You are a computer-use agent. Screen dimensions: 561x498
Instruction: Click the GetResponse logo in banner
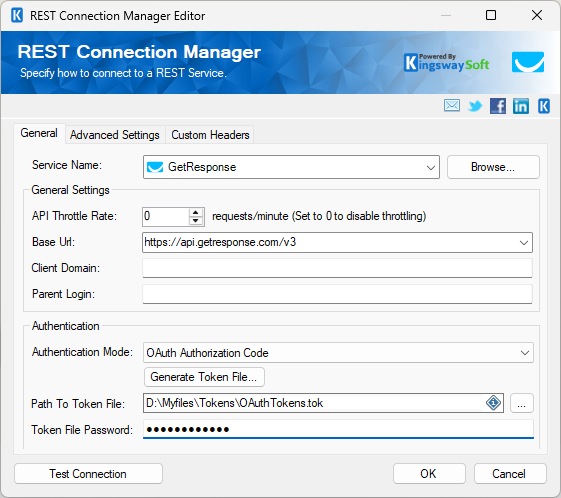point(528,62)
